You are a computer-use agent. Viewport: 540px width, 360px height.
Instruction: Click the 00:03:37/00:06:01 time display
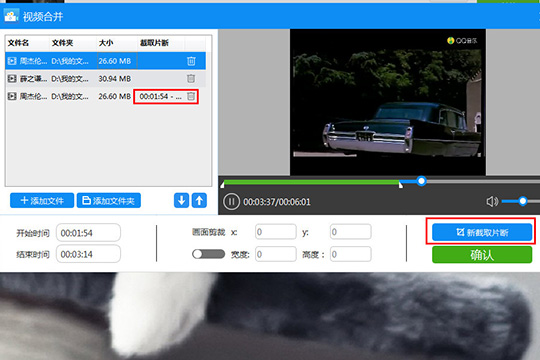(x=277, y=202)
